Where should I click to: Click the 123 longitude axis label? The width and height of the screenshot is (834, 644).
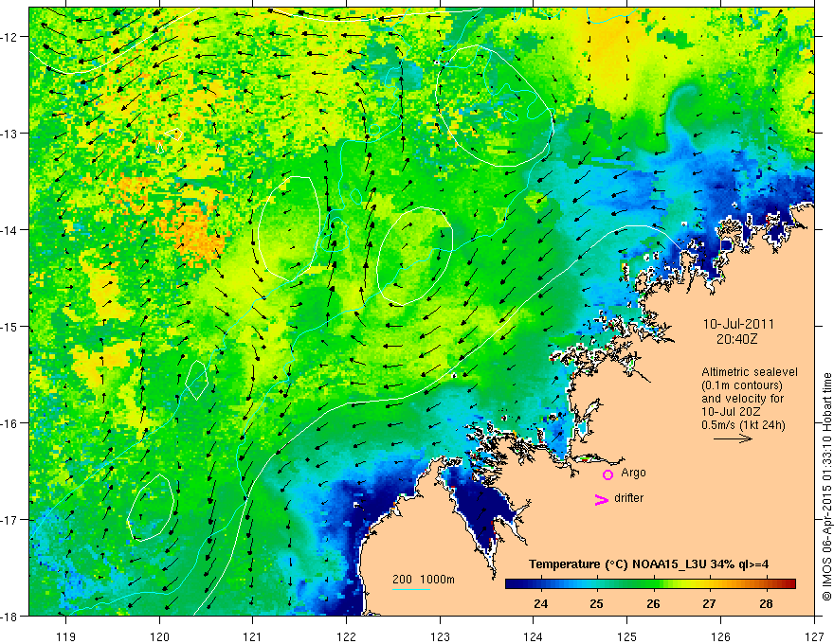(440, 636)
